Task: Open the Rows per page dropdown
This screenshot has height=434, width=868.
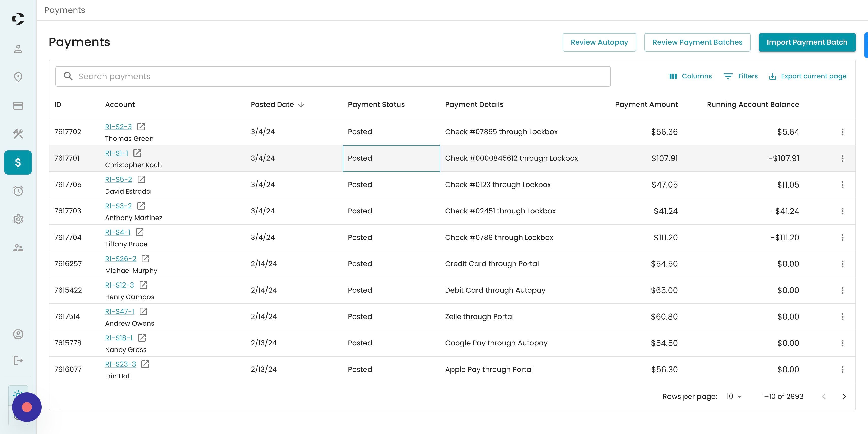Action: (734, 397)
